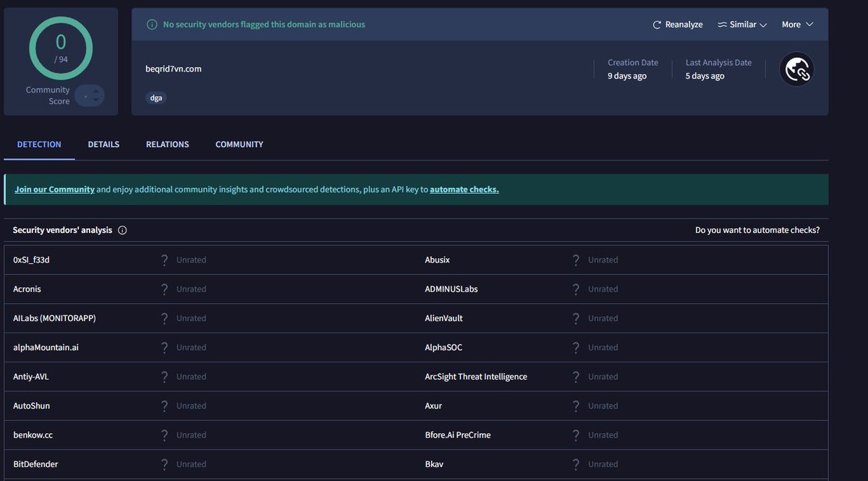Click the Unrated status for AlienVault
The height and width of the screenshot is (481, 868).
603,318
